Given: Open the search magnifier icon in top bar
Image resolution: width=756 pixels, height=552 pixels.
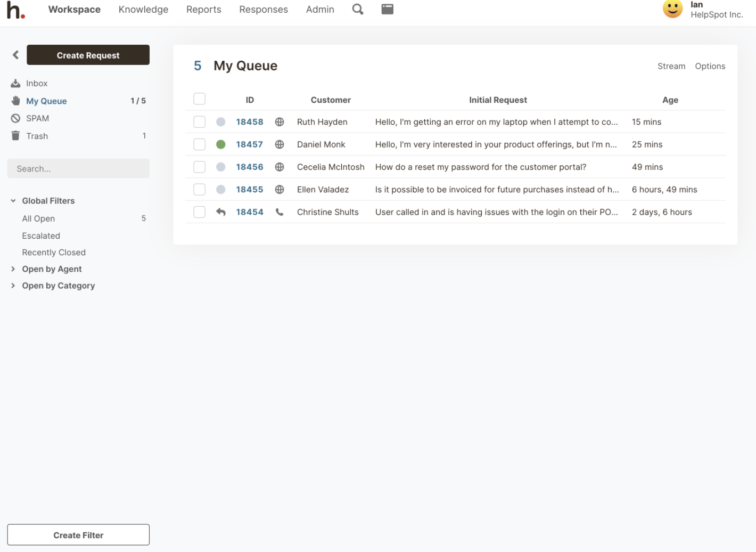Looking at the screenshot, I should (x=358, y=10).
